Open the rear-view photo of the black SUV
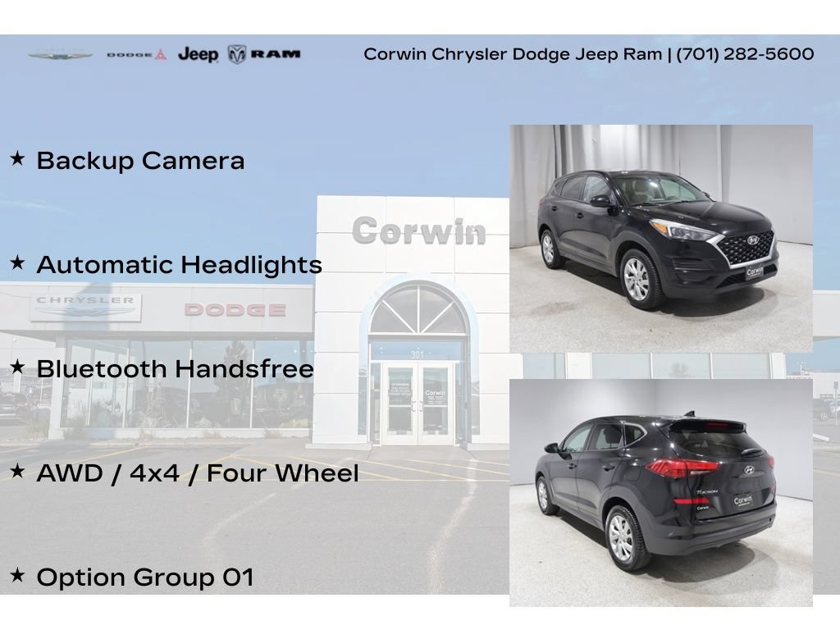Screen dimensions: 840x630 (660, 493)
